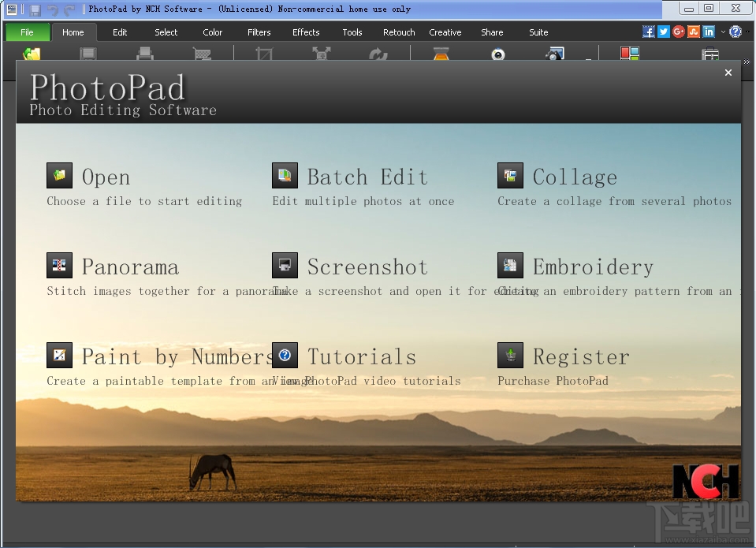The height and width of the screenshot is (548, 756).
Task: Expand the social sharing dropdown arrow
Action: point(722,32)
